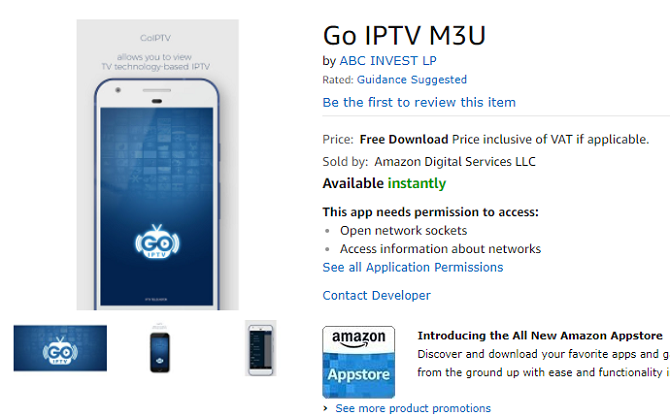Click the Go IPTV logo on the phone screen
Viewport: 670px width, 417px height.
158,247
